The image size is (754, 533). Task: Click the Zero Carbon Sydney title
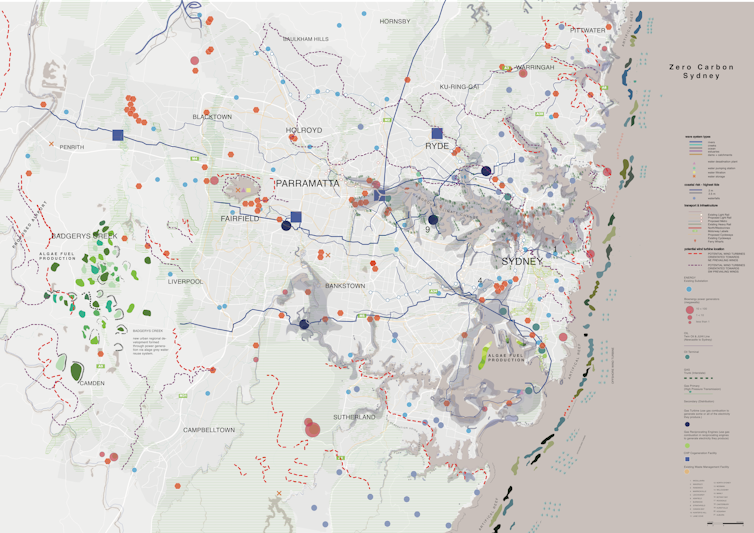697,71
